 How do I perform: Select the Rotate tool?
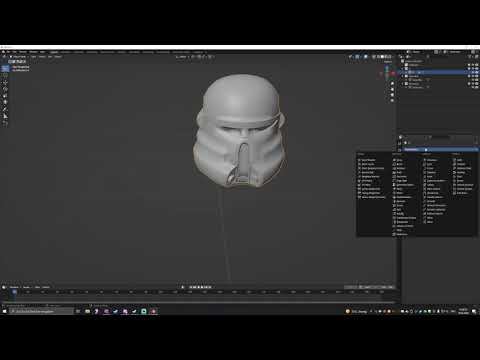point(5,89)
